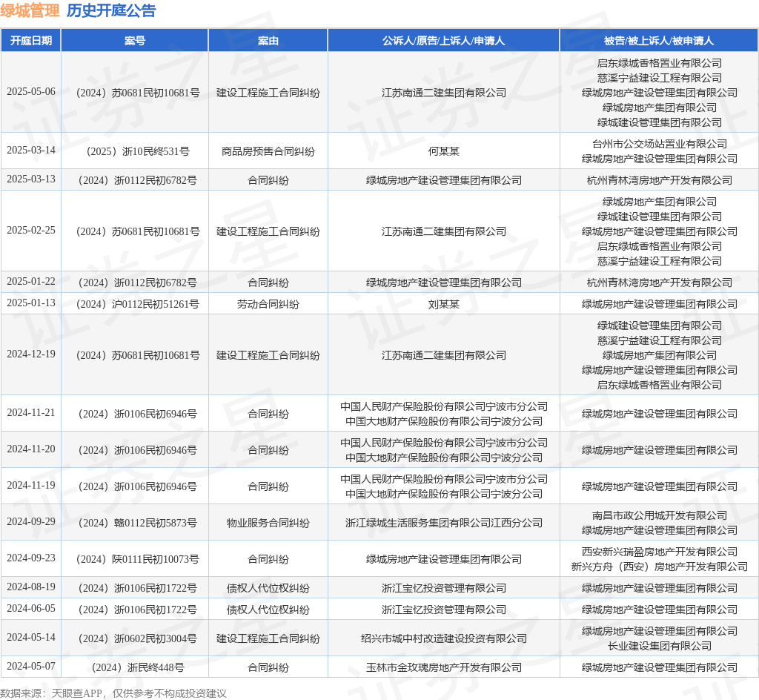The width and height of the screenshot is (759, 700).
Task: Click plaintiff 何某某
Action: pos(444,151)
